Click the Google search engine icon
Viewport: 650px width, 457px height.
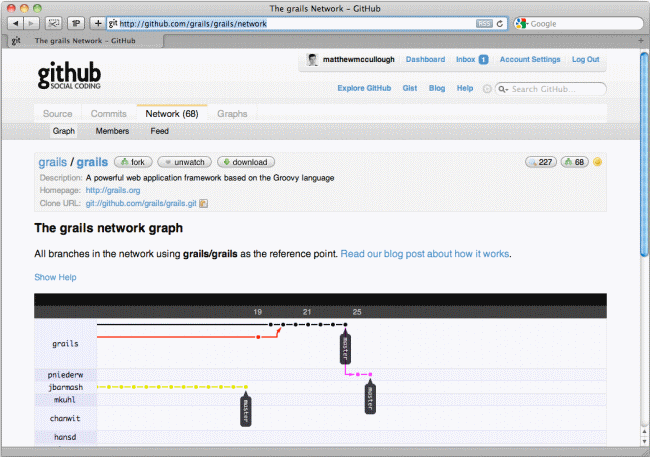click(521, 24)
